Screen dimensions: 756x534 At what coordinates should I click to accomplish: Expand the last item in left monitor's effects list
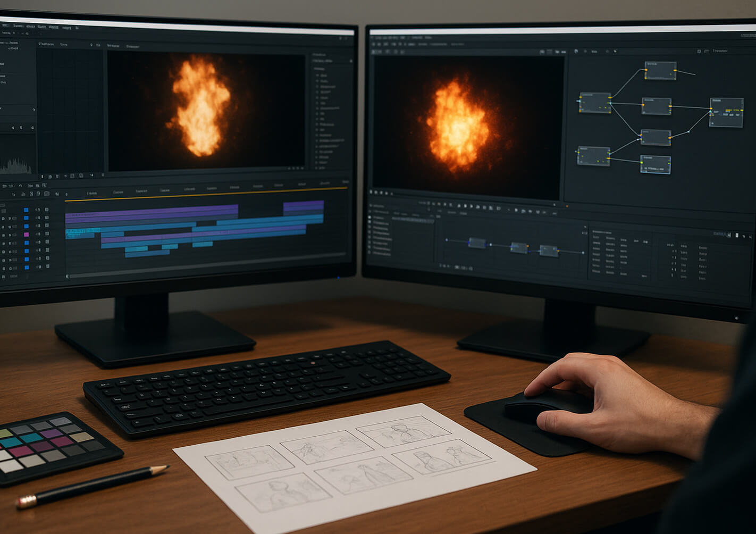pyautogui.click(x=318, y=168)
